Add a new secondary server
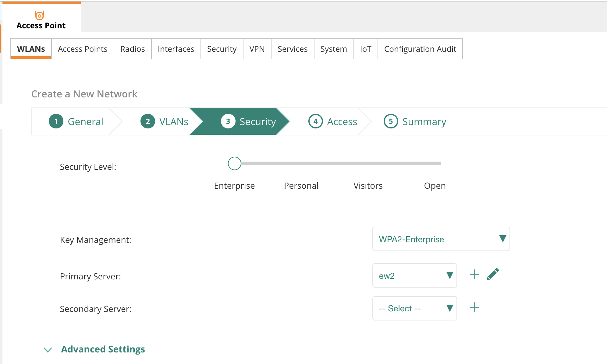Image resolution: width=607 pixels, height=364 pixels. click(474, 308)
